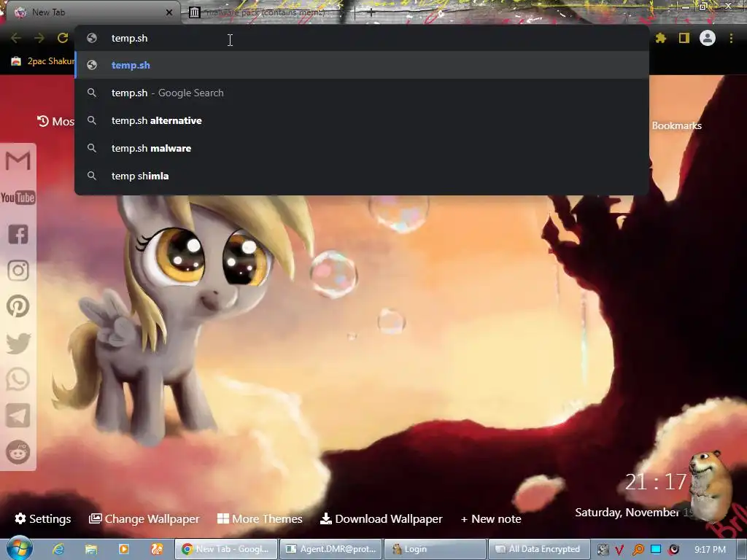Choose temp.sh alternative suggestion
The width and height of the screenshot is (747, 560).
coord(362,120)
